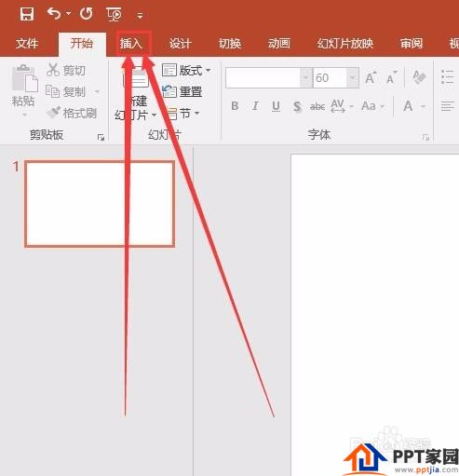
Task: Select slide 1 thumbnail
Action: (x=100, y=204)
